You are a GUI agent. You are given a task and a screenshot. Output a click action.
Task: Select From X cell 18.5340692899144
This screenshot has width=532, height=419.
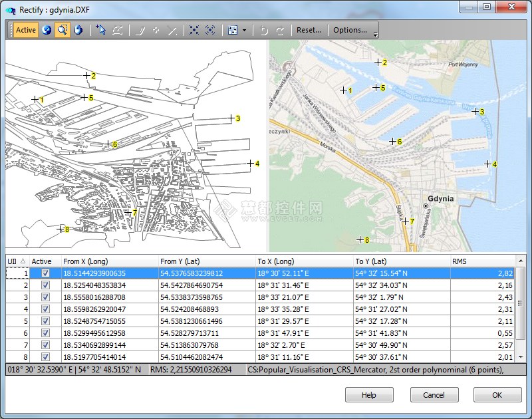click(110, 345)
